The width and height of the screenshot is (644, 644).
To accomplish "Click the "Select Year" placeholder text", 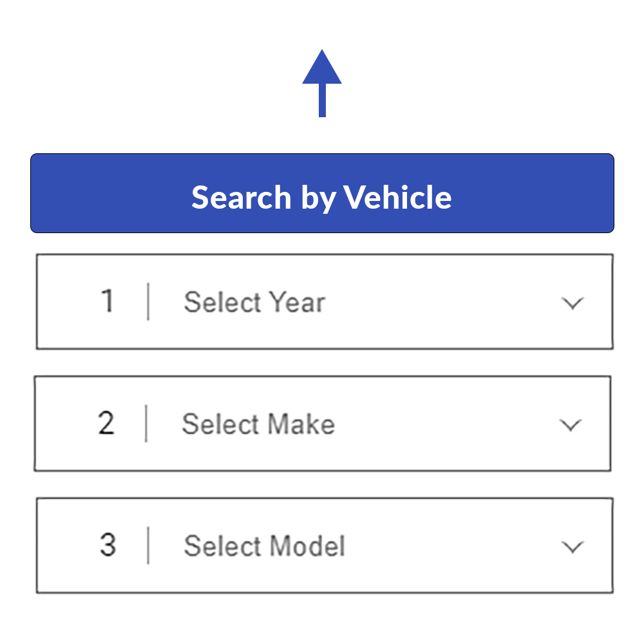I will [x=254, y=302].
